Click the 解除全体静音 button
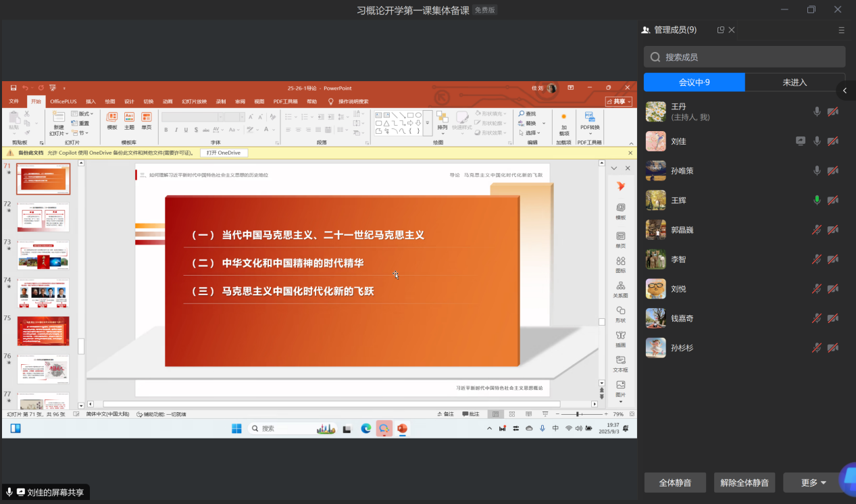856x504 pixels. pos(744,482)
